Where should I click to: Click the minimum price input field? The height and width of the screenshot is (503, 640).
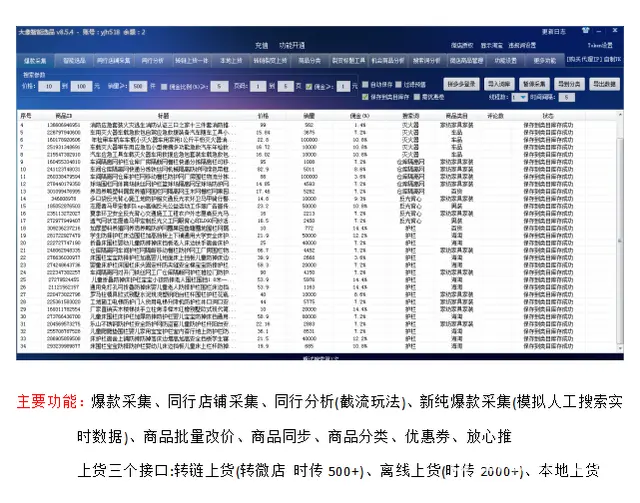tap(46, 87)
